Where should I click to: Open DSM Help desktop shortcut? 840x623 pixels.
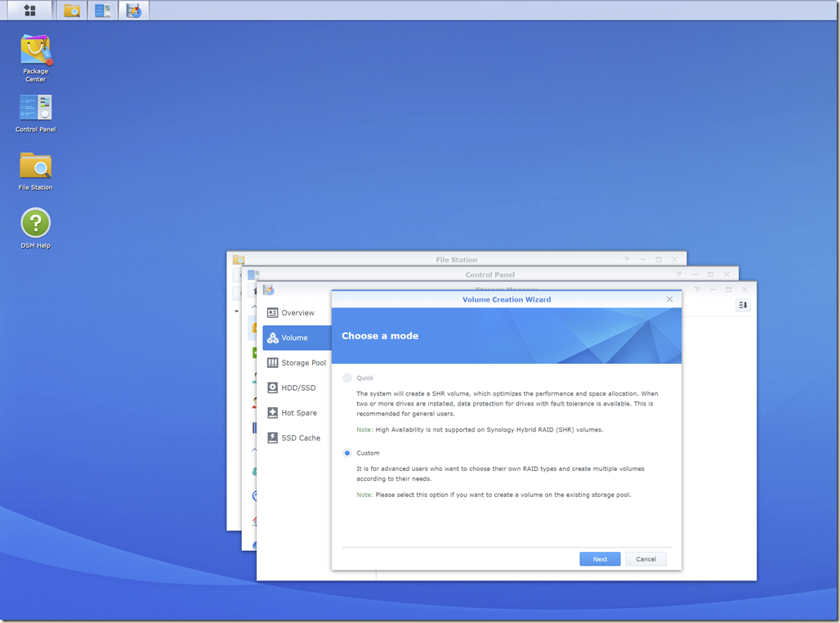[35, 228]
